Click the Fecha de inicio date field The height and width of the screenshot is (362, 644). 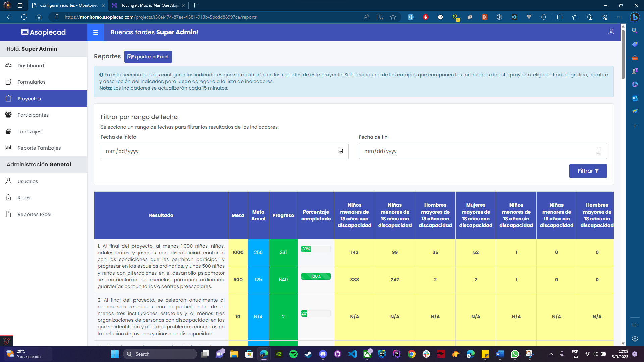pyautogui.click(x=218, y=152)
